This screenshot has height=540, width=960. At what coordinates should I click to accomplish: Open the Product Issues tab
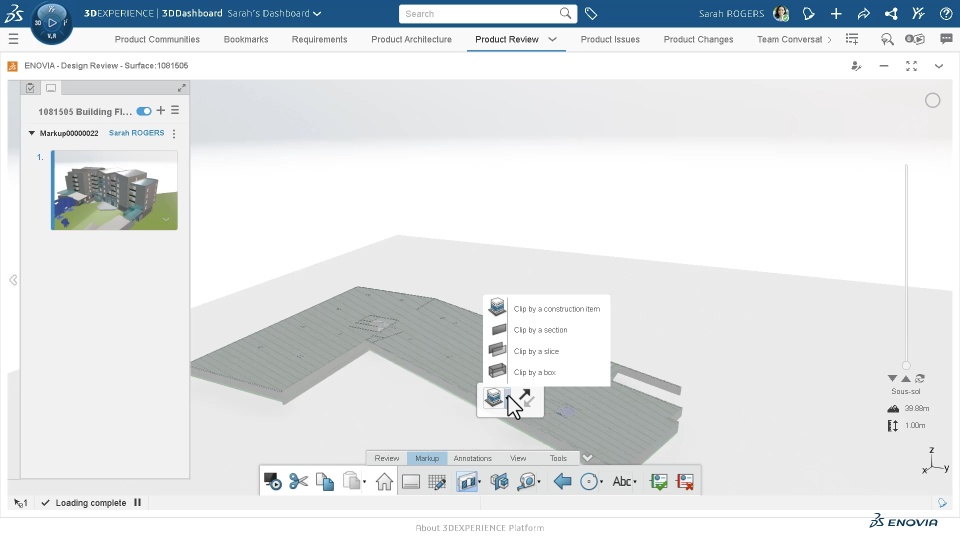pos(610,39)
